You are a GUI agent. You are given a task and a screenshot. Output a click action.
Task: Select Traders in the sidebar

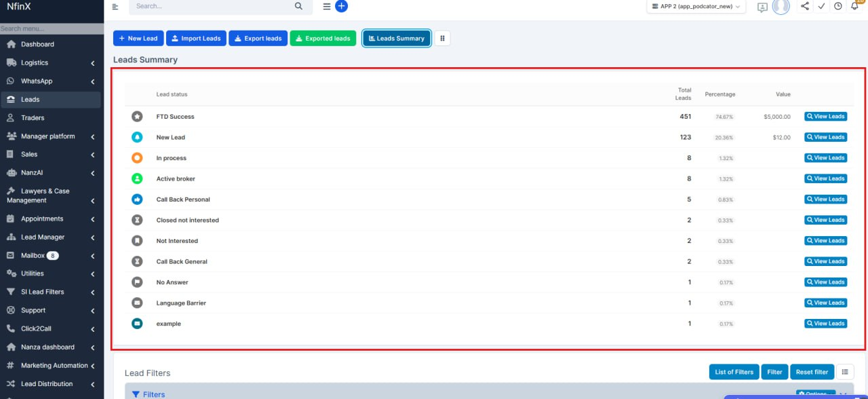coord(33,118)
